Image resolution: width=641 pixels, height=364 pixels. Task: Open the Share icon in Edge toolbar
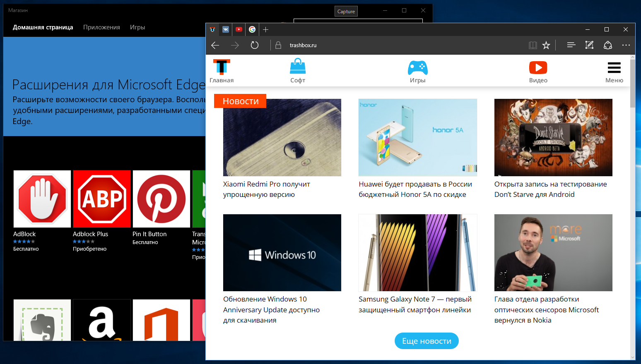607,45
